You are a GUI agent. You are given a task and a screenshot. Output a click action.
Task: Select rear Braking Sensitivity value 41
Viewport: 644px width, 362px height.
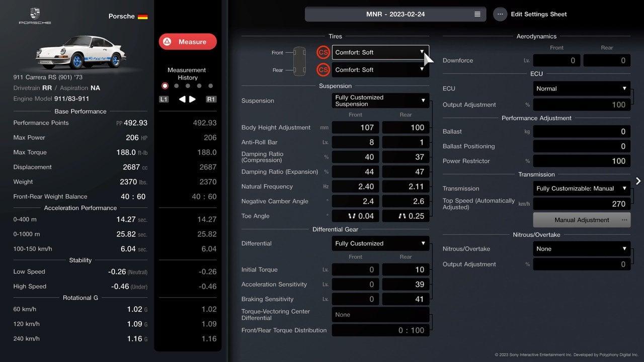(406, 299)
